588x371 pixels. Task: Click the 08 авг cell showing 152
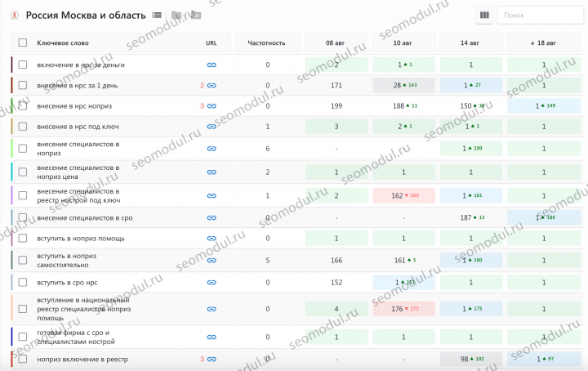336,282
